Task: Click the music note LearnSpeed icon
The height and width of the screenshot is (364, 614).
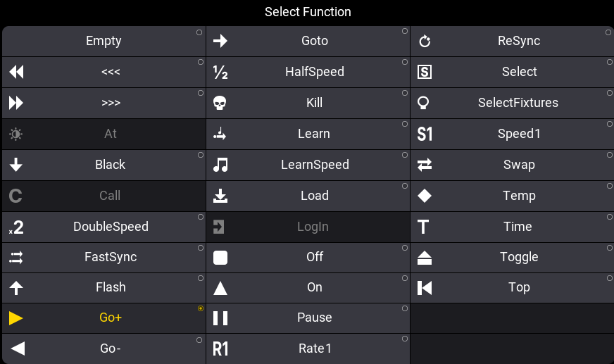Action: click(x=220, y=165)
